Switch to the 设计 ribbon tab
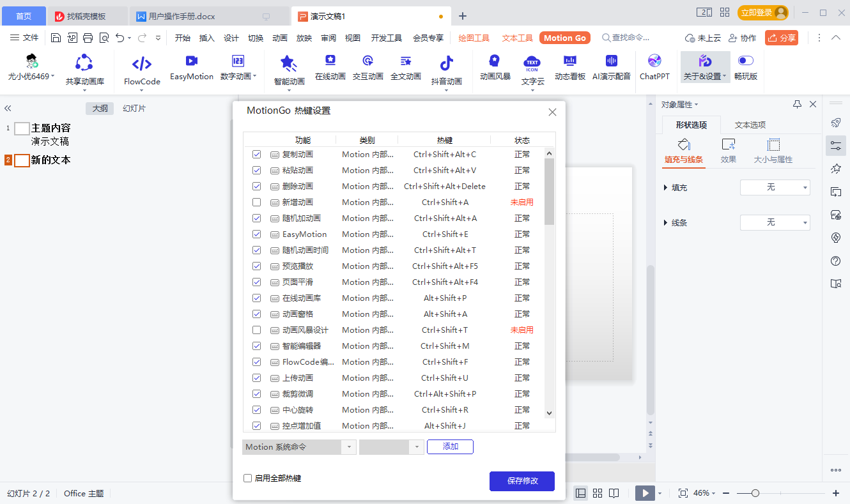The image size is (850, 504). pyautogui.click(x=231, y=38)
